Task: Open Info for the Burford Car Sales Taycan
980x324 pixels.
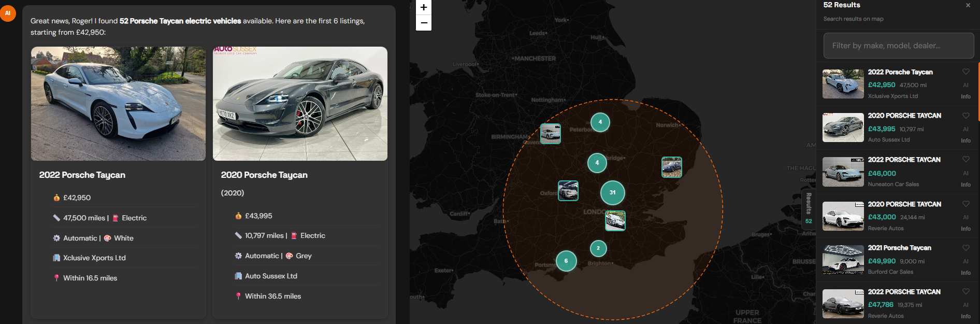Action: point(965,273)
